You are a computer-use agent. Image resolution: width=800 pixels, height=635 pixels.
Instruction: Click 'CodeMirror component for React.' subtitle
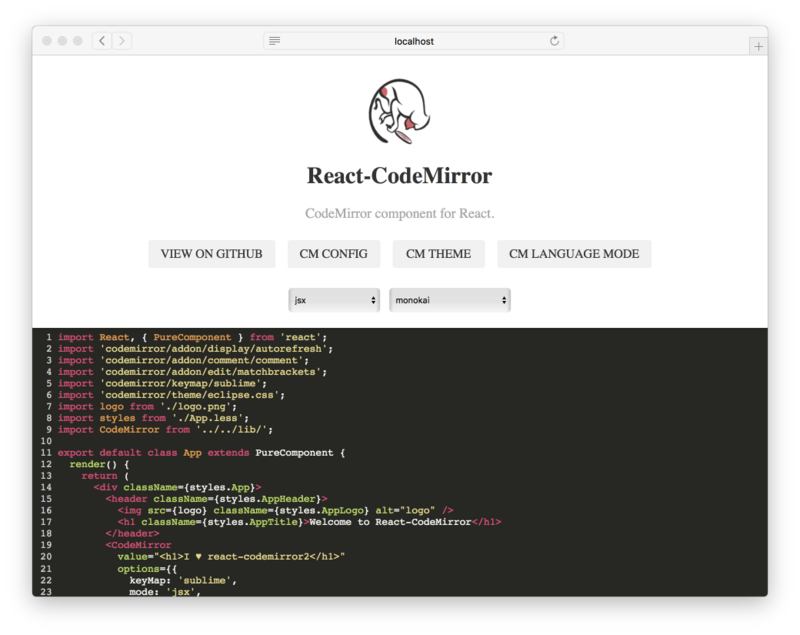[x=399, y=213]
